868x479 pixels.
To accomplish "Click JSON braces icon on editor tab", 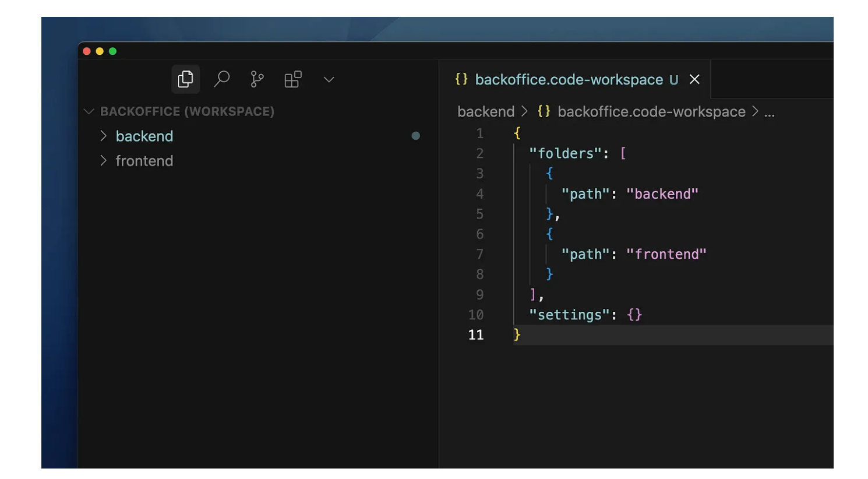I will click(x=461, y=79).
